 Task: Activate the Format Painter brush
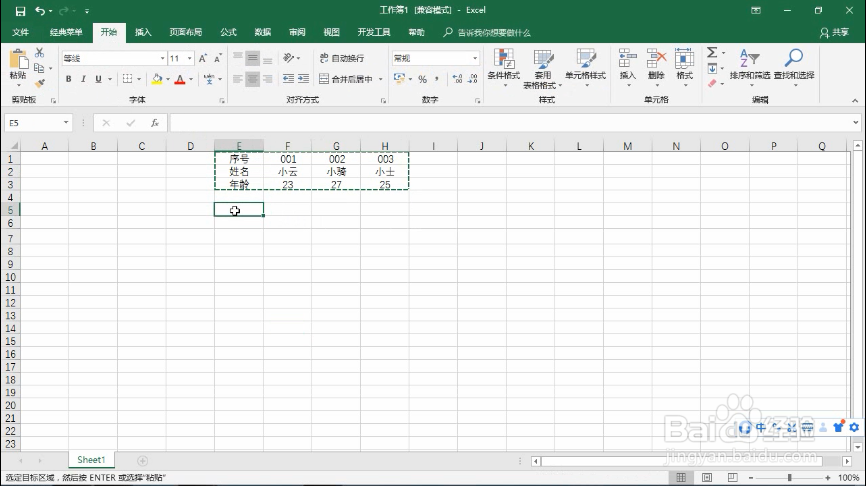39,83
